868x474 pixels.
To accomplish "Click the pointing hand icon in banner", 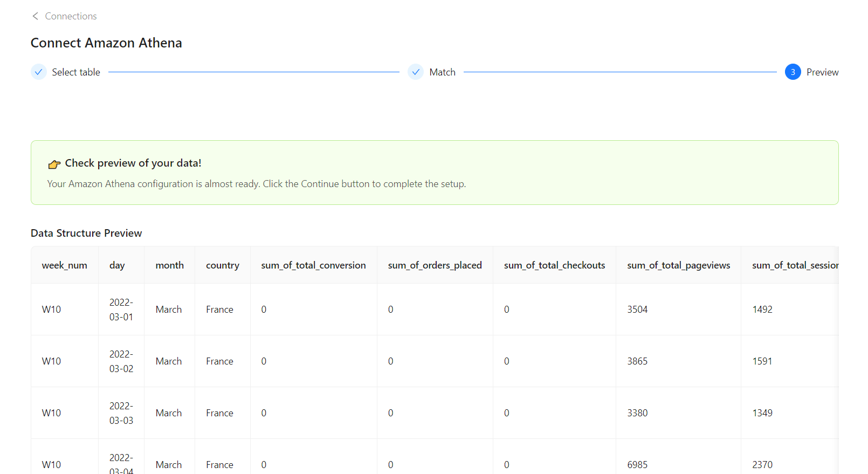I will tap(54, 164).
